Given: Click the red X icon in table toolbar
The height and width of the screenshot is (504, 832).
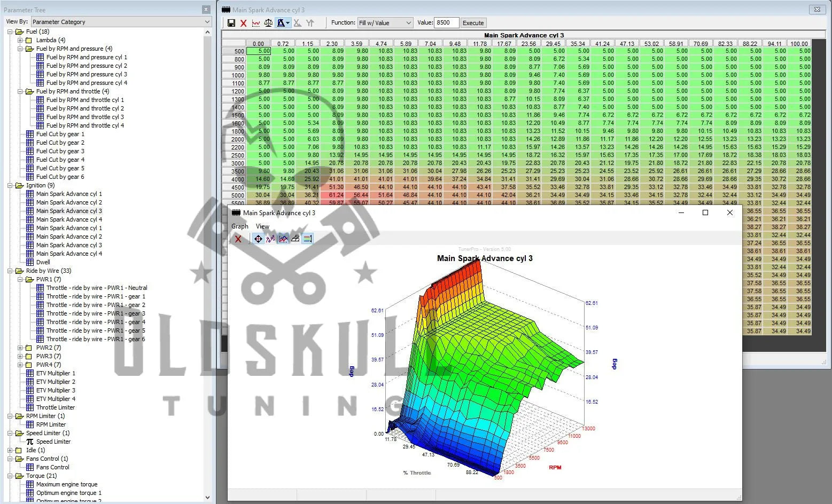Looking at the screenshot, I should [244, 23].
